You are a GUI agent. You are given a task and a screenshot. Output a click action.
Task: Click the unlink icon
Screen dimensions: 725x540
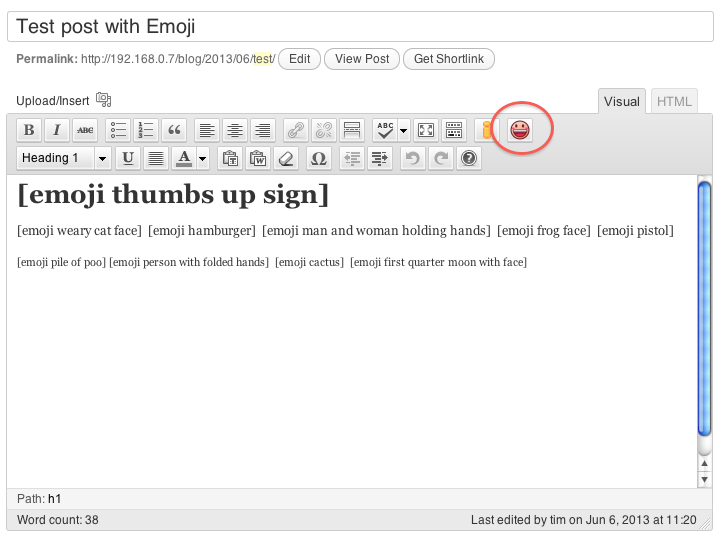(324, 130)
